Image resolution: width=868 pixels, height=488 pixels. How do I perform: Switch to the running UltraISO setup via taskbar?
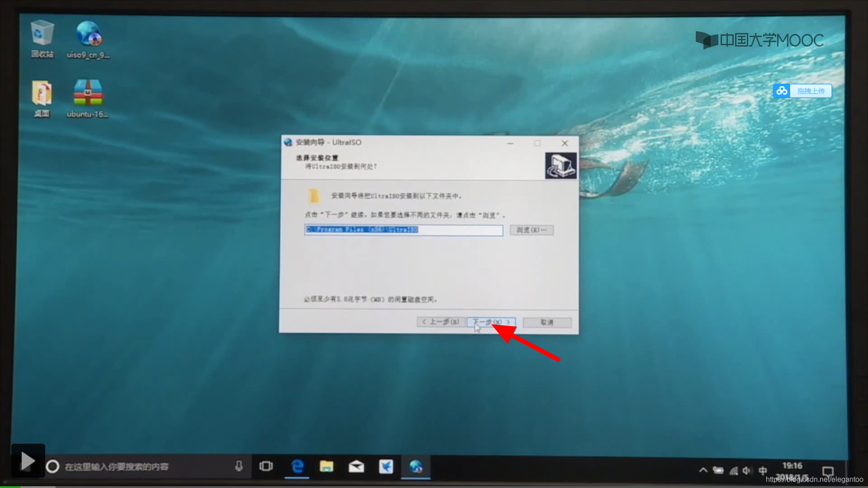(416, 467)
